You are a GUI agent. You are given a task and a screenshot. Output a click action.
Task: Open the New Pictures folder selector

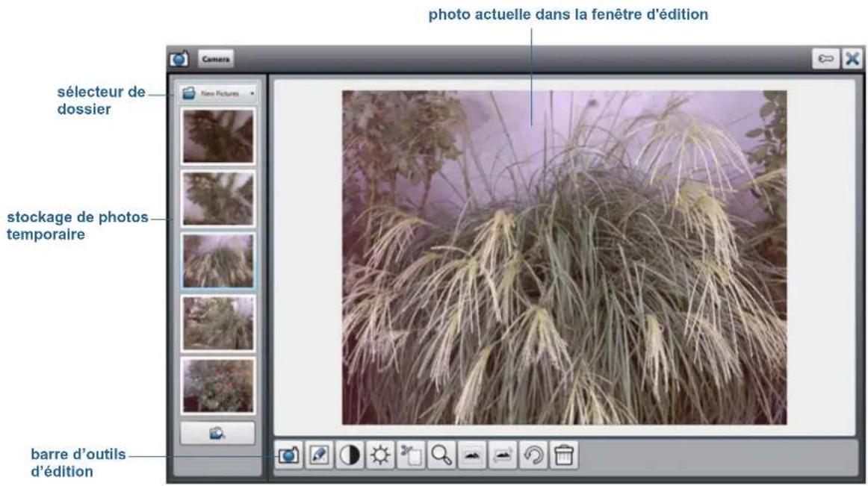click(x=217, y=93)
